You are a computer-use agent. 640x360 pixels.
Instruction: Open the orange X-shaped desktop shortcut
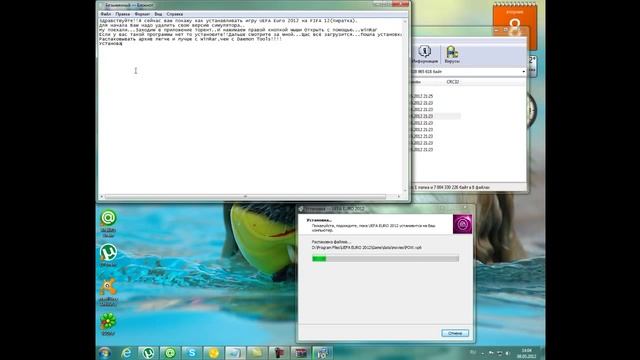click(x=108, y=291)
